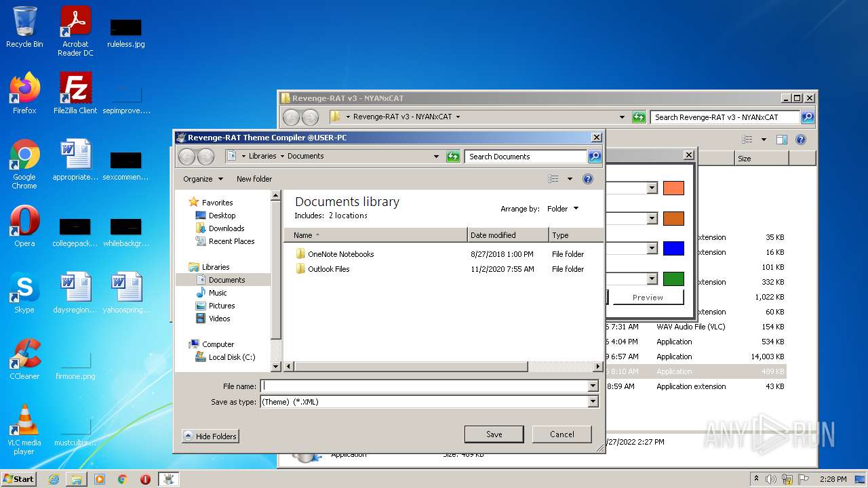
Task: Click the Search Documents field
Action: pyautogui.click(x=526, y=157)
